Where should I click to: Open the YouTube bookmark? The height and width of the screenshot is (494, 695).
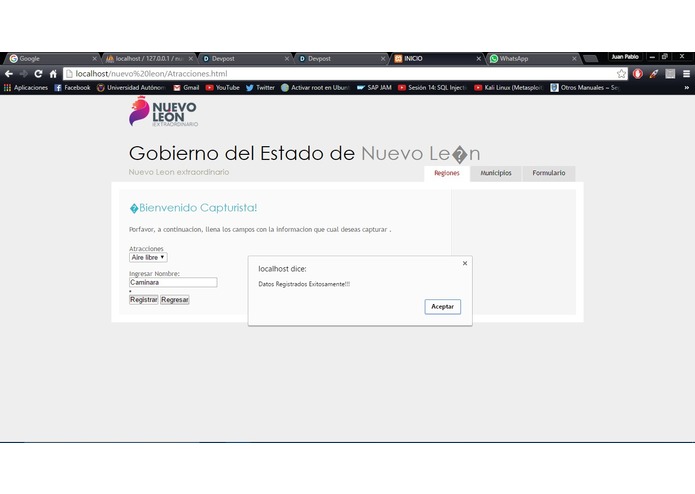tap(223, 88)
